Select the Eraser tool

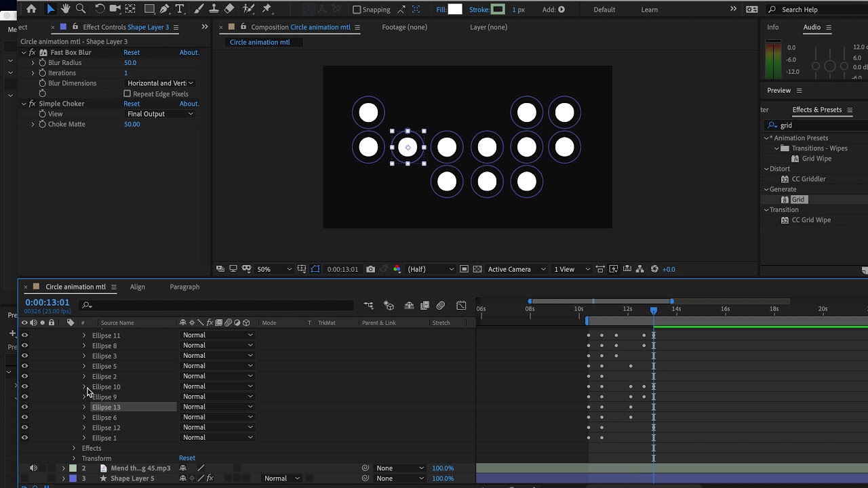click(229, 9)
